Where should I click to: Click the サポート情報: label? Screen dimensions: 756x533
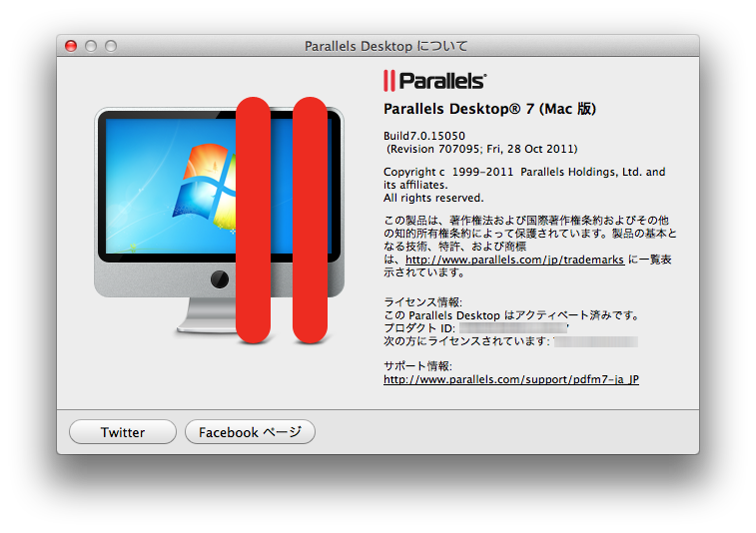click(417, 366)
